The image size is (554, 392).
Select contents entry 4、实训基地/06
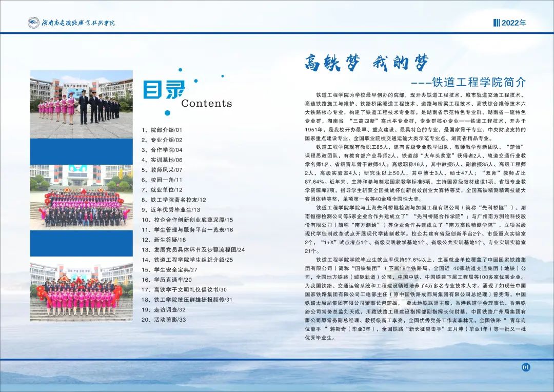click(x=162, y=160)
